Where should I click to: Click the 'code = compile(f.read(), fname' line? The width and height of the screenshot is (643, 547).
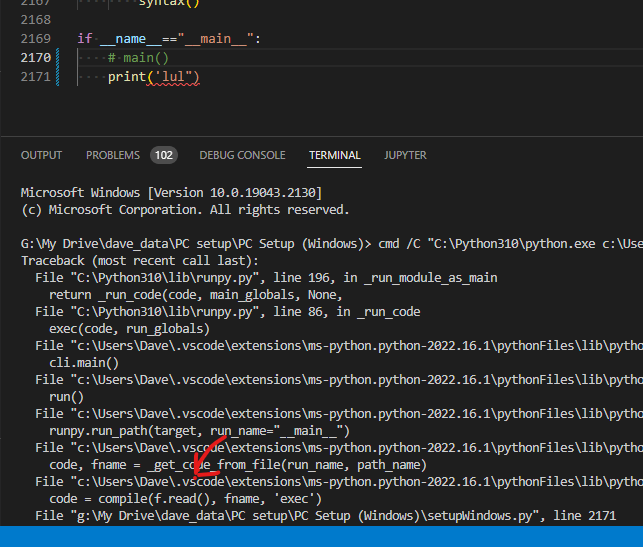click(x=185, y=499)
